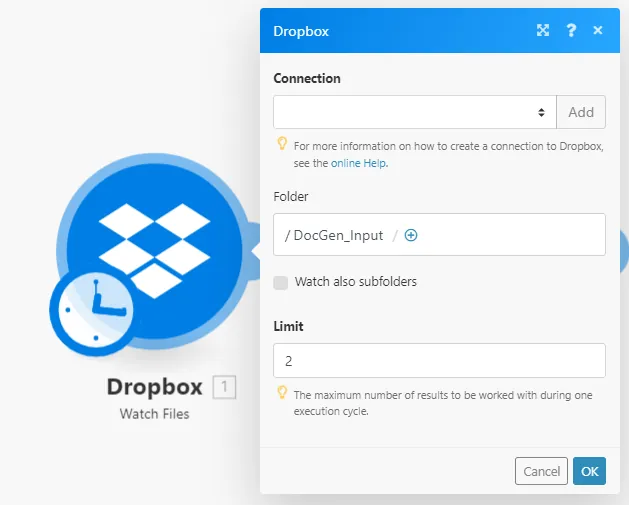
Task: Click the module number 1 badge
Action: click(x=224, y=387)
